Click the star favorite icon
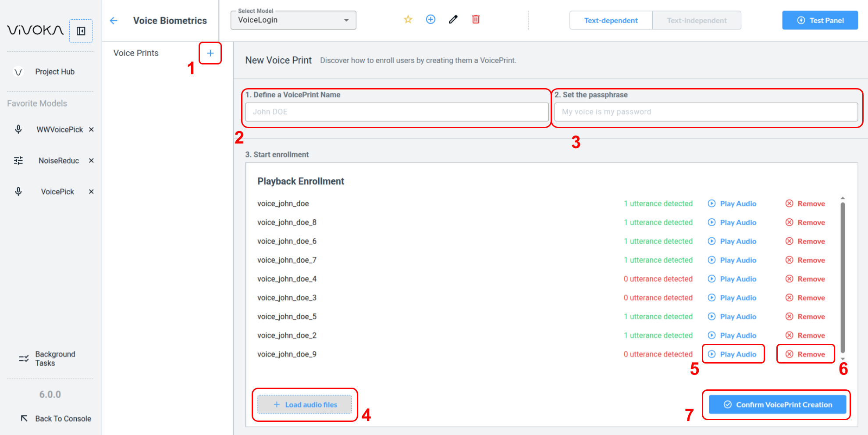Viewport: 868px width, 435px height. coord(408,19)
